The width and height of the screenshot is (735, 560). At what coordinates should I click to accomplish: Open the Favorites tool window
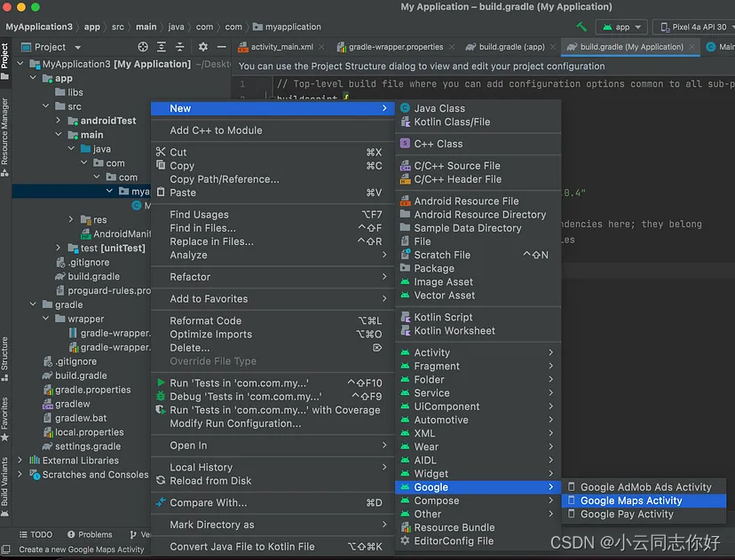(x=4, y=419)
